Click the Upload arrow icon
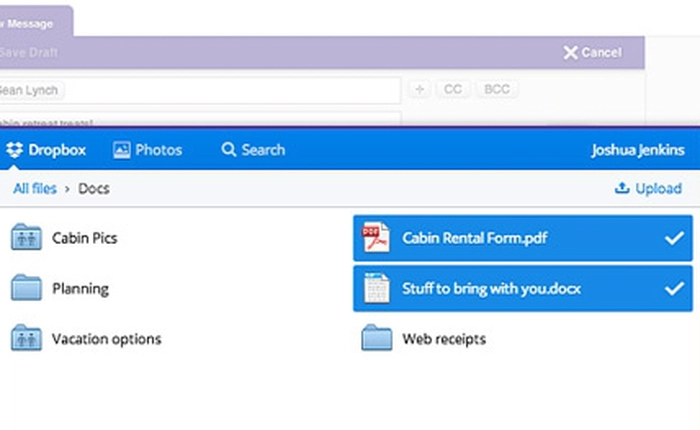The image size is (700, 430). click(x=622, y=188)
